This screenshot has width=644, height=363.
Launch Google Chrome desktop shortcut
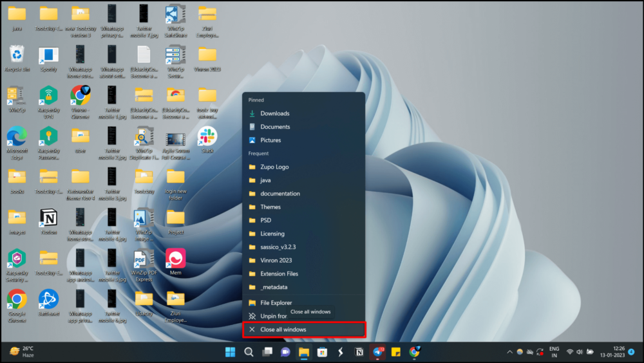click(17, 306)
